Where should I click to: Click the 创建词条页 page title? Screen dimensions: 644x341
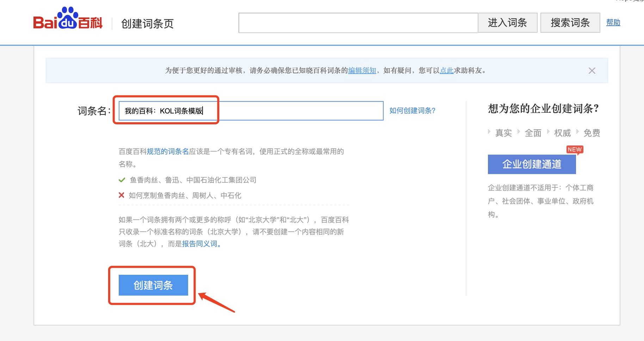[x=147, y=24]
